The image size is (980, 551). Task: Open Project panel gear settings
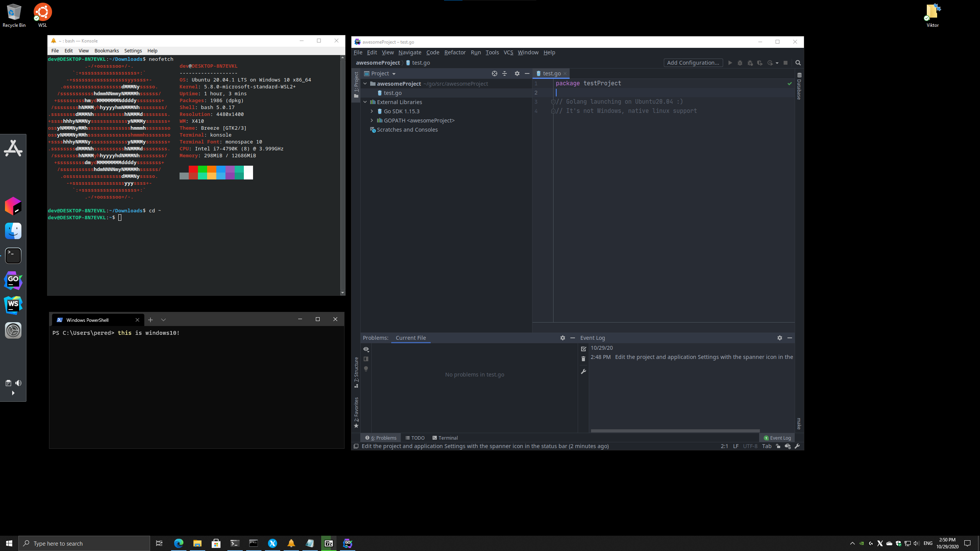coord(517,73)
